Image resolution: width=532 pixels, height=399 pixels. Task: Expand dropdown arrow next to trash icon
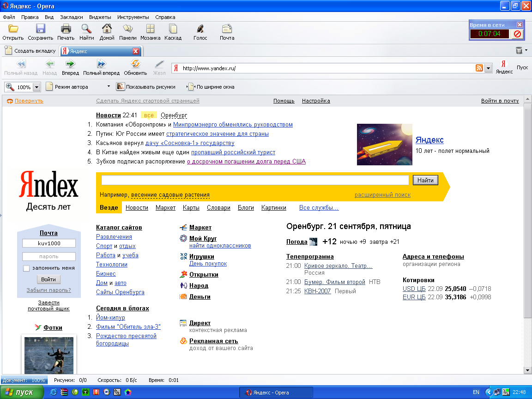pyautogui.click(x=526, y=50)
